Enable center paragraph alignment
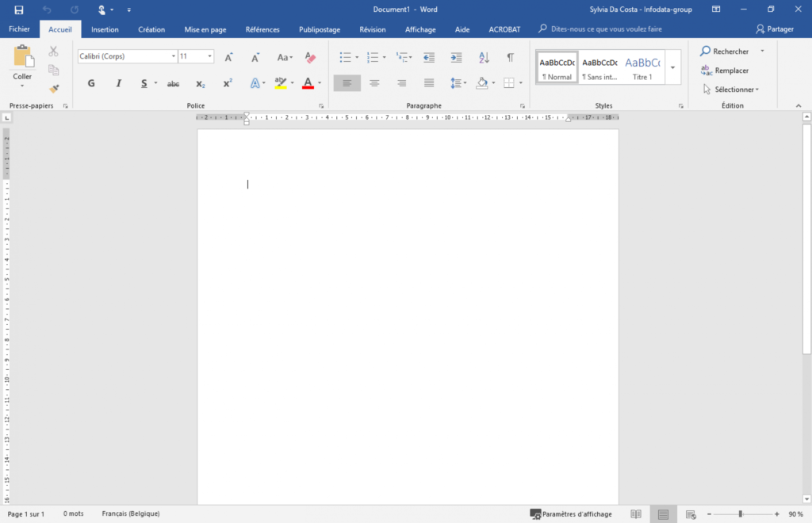The height and width of the screenshot is (523, 812). coord(374,83)
